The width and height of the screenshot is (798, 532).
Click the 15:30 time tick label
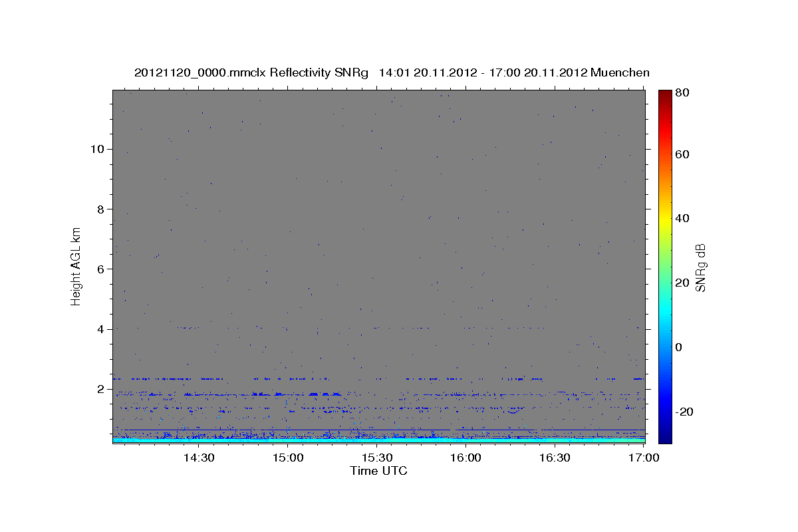377,458
